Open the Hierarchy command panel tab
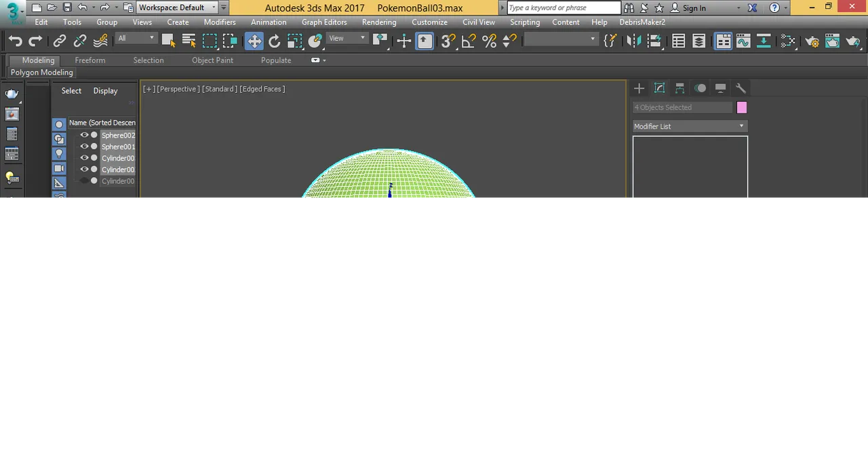Screen dimensions: 868x465 [x=679, y=88]
